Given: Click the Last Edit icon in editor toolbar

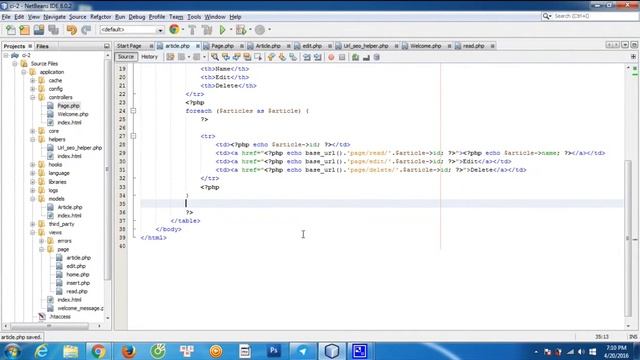Looking at the screenshot, I should 170,57.
